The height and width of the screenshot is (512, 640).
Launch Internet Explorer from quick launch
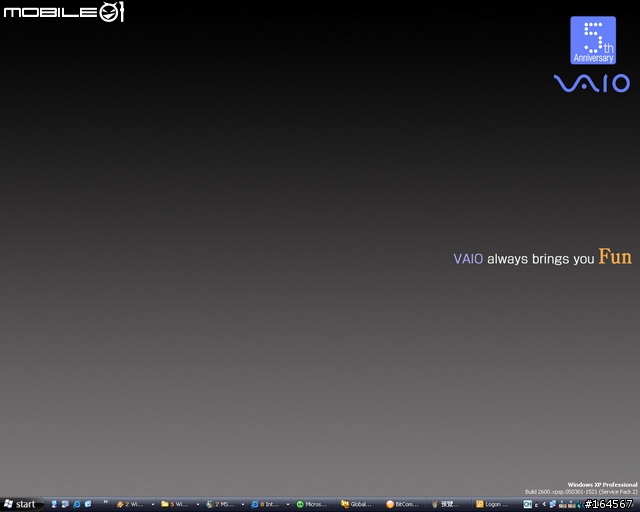76,504
